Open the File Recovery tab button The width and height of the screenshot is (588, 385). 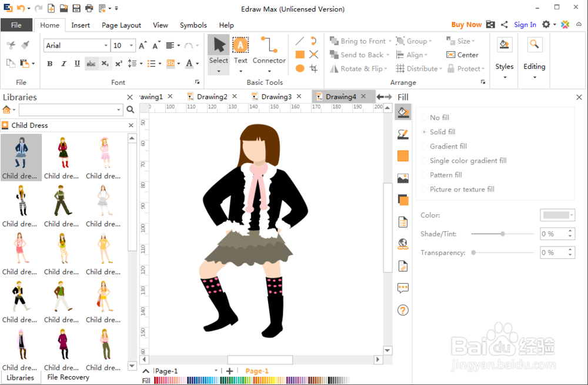tap(68, 377)
